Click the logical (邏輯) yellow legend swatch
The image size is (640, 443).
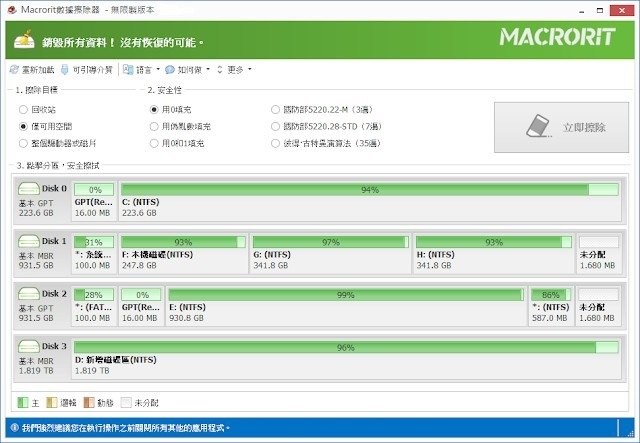pyautogui.click(x=51, y=403)
